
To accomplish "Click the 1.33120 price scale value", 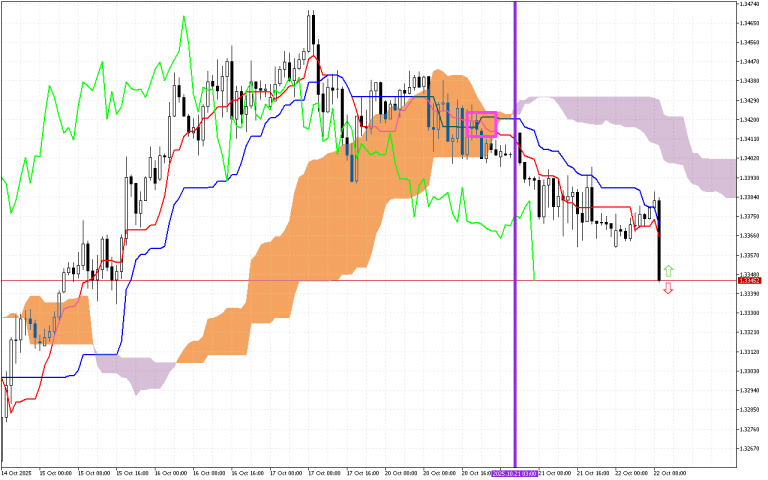I will [749, 352].
